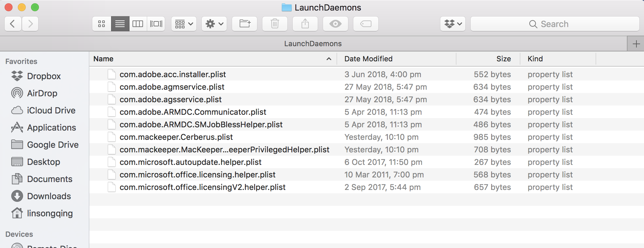644x248 pixels.
Task: Open Desktop in the sidebar
Action: [36, 162]
